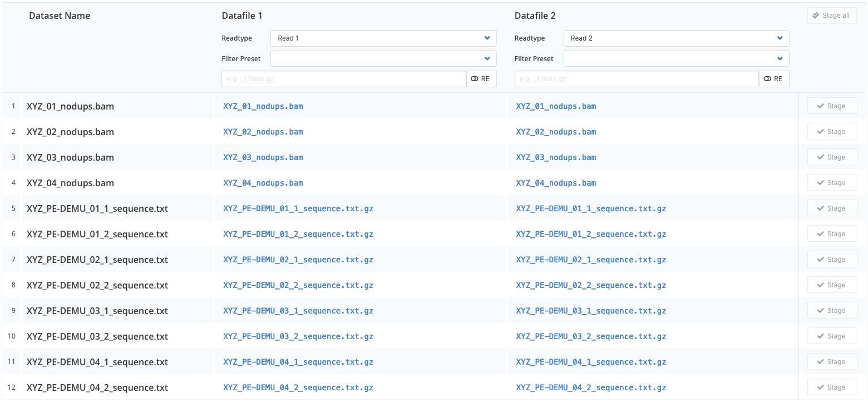This screenshot has height=403, width=868.
Task: Stage the XYZ_01_nodups.bam row
Action: click(832, 106)
